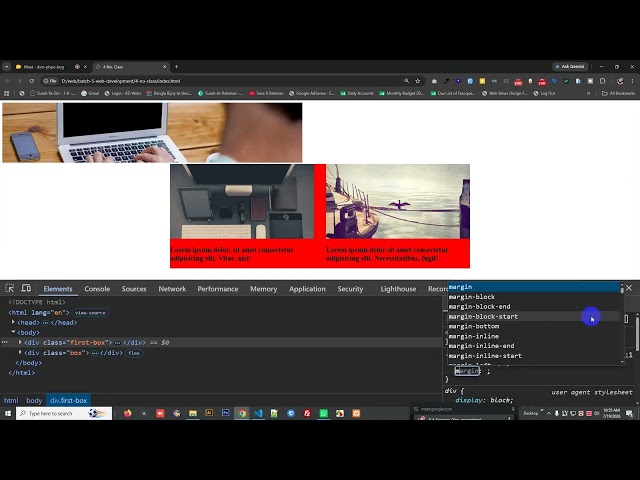
Task: Select html in the DOM breadcrumb
Action: 11,400
